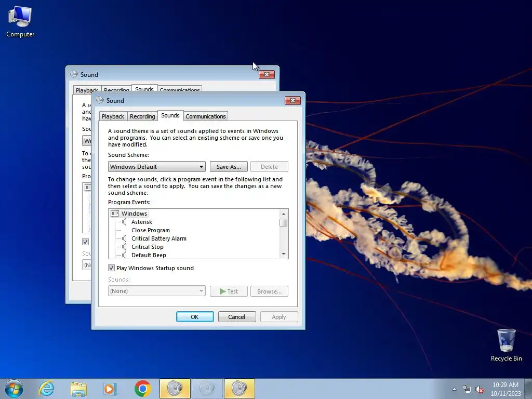Click the back Sound window title icon
The height and width of the screenshot is (399, 532).
click(x=74, y=74)
